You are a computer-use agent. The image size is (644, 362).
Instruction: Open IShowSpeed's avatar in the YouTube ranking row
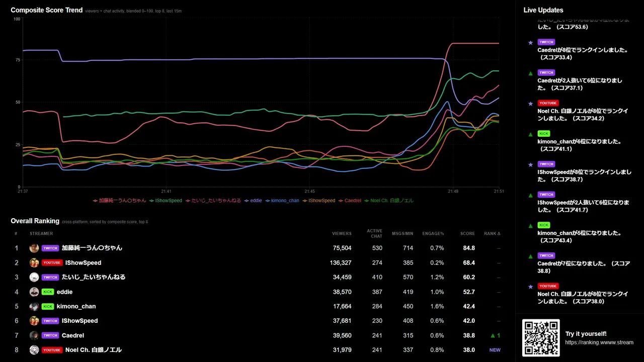pyautogui.click(x=34, y=262)
